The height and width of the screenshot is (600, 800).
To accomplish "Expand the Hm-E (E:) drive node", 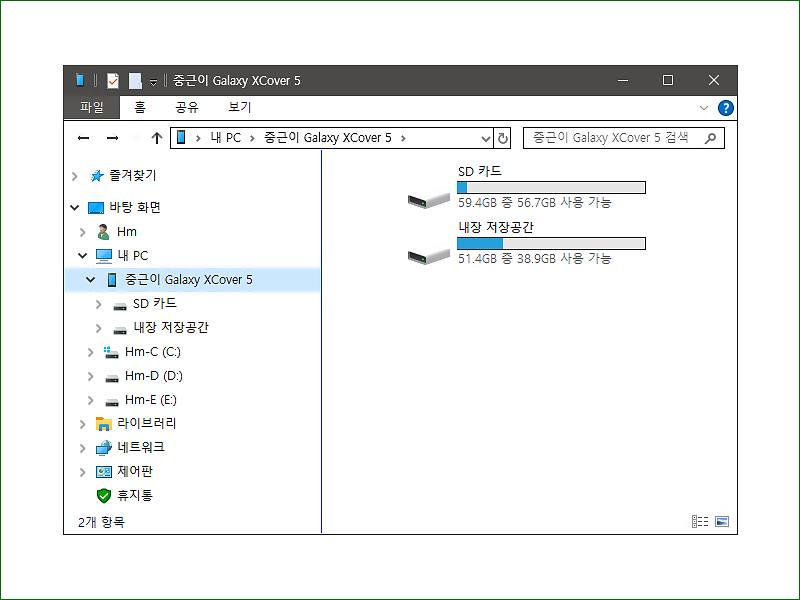I will pyautogui.click(x=90, y=401).
